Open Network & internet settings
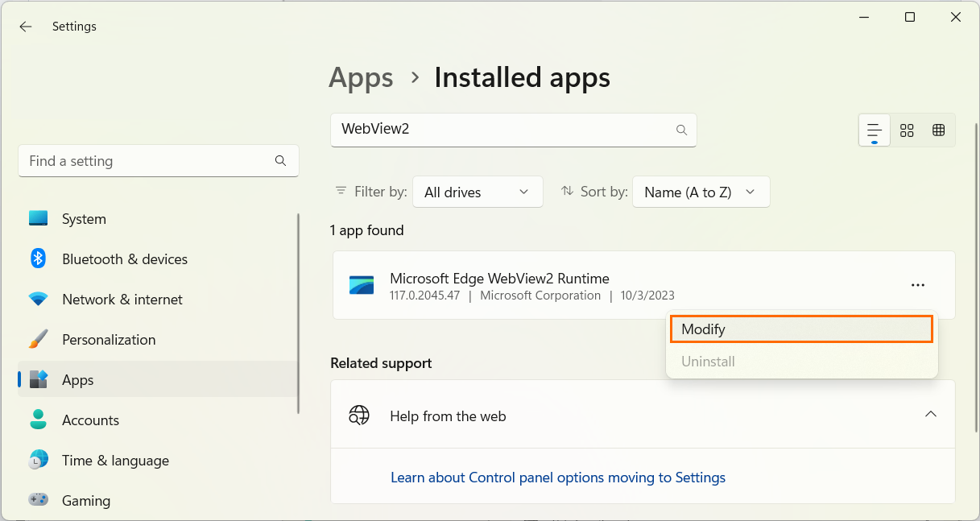 (122, 300)
